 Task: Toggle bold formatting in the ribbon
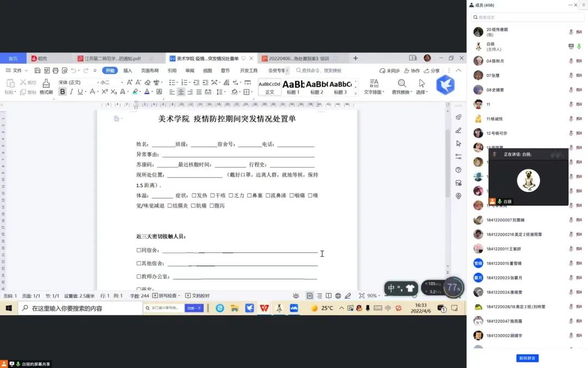(63, 92)
